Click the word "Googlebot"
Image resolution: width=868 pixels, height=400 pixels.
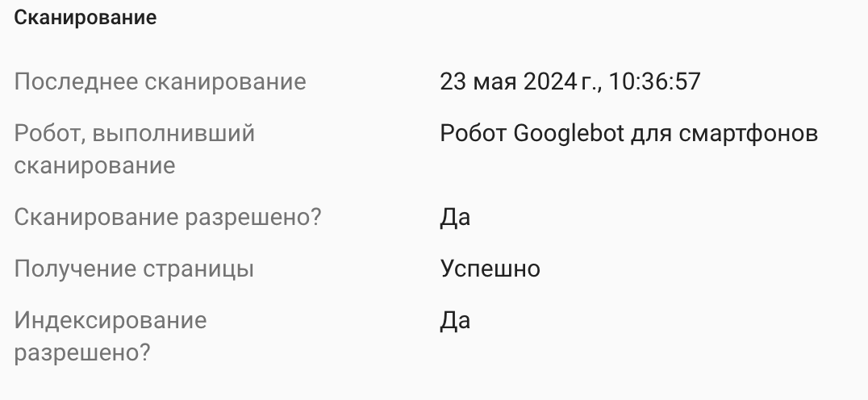(x=569, y=133)
